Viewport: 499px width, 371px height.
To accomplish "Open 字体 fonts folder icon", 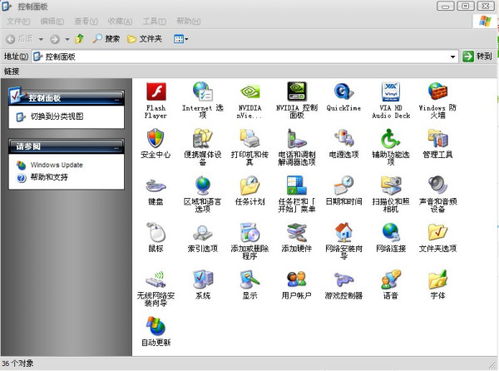I will 438,280.
